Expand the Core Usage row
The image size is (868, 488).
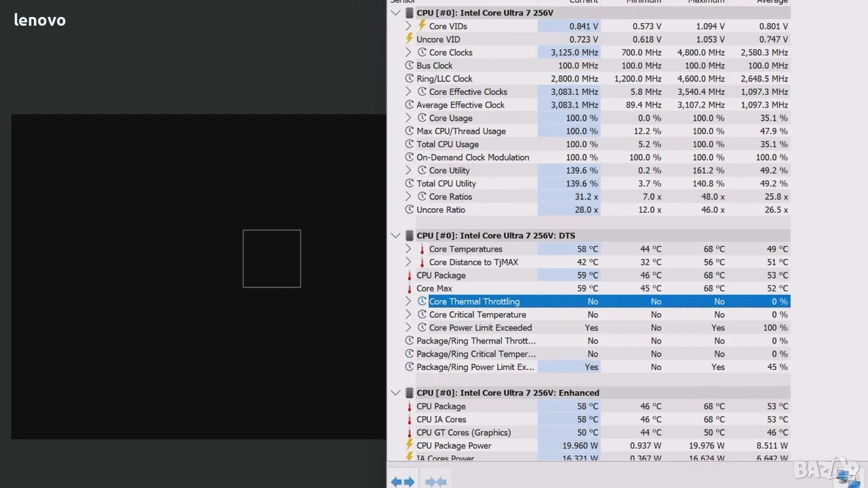point(408,118)
